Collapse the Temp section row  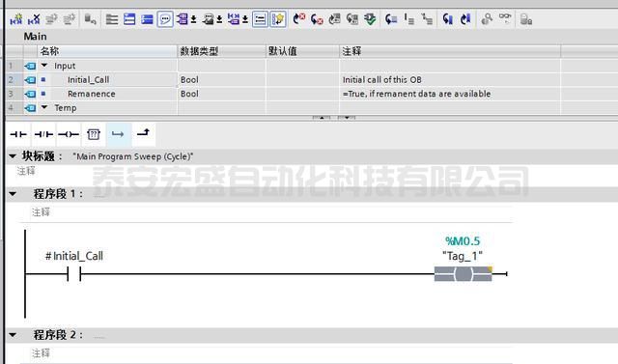44,107
